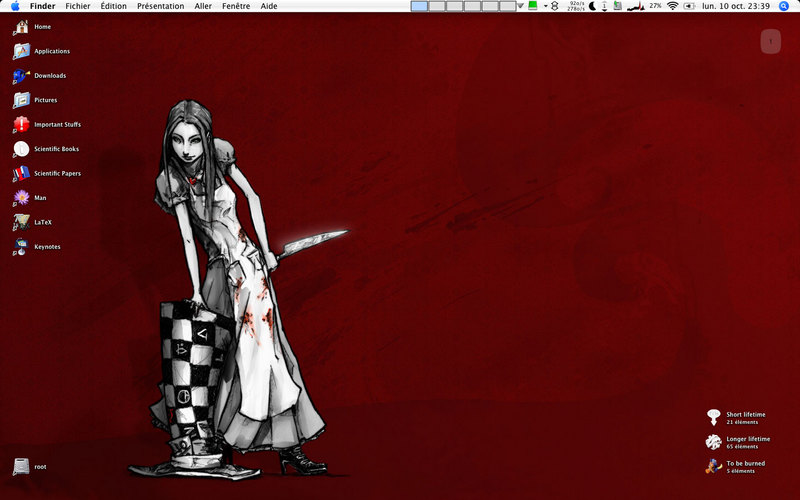Click the circled 1 menu bar icon

pyautogui.click(x=605, y=6)
